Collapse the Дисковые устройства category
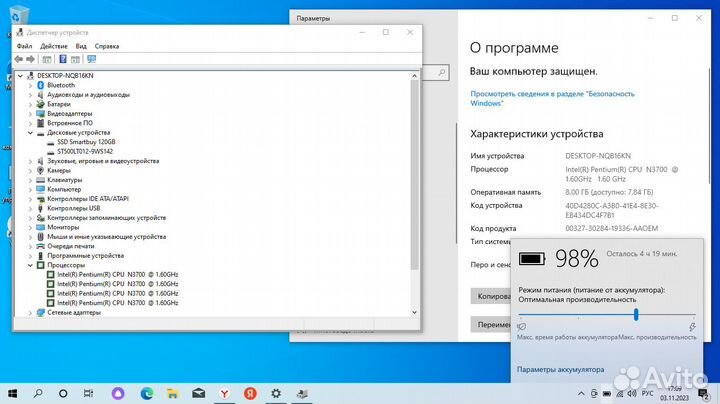This screenshot has height=404, width=720. [30, 133]
